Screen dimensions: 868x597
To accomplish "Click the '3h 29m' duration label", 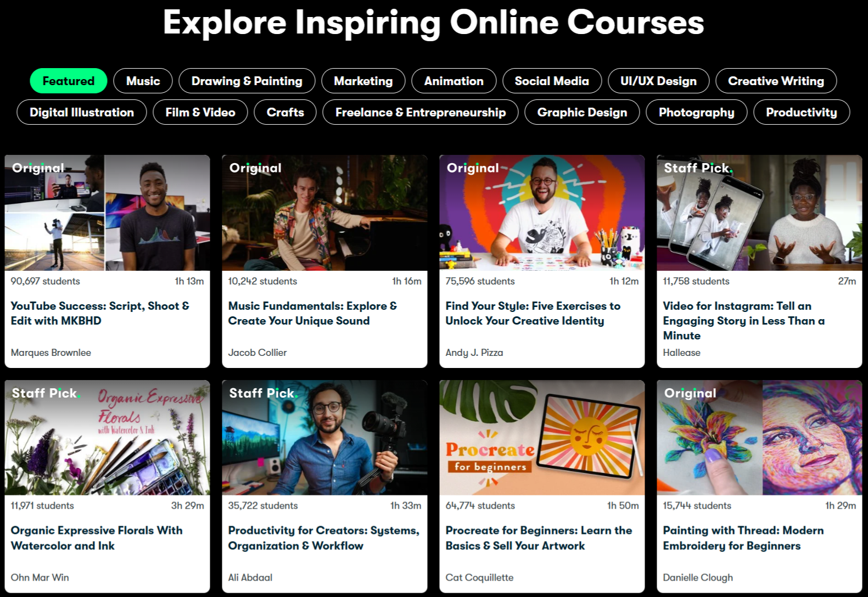I will pyautogui.click(x=188, y=506).
